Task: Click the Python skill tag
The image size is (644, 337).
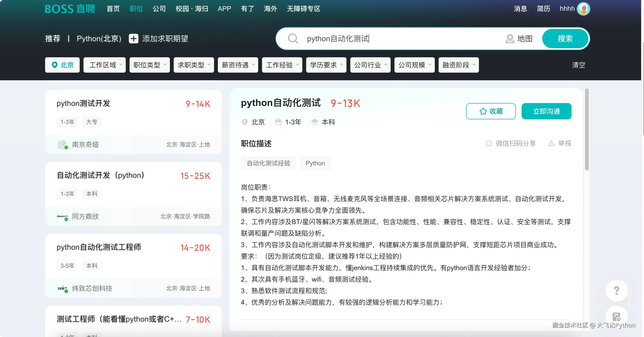Action: 315,163
